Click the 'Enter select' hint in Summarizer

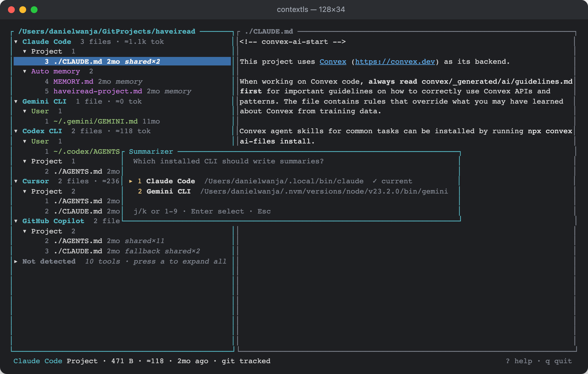218,211
